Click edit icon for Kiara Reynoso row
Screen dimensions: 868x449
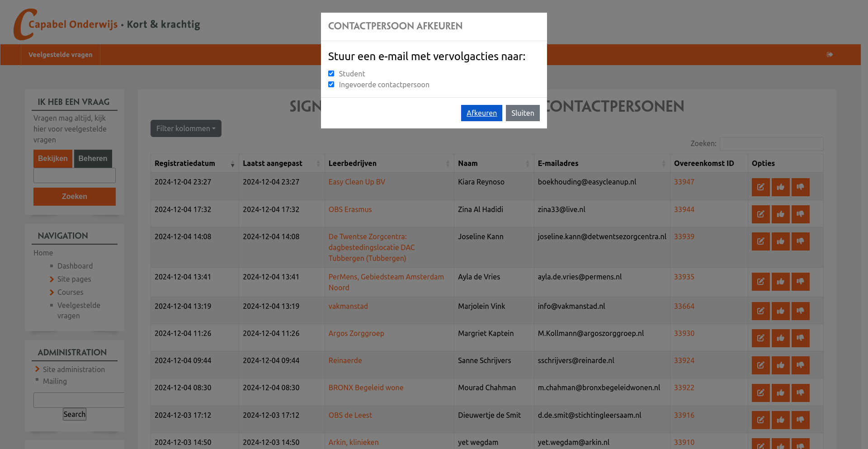(x=760, y=187)
